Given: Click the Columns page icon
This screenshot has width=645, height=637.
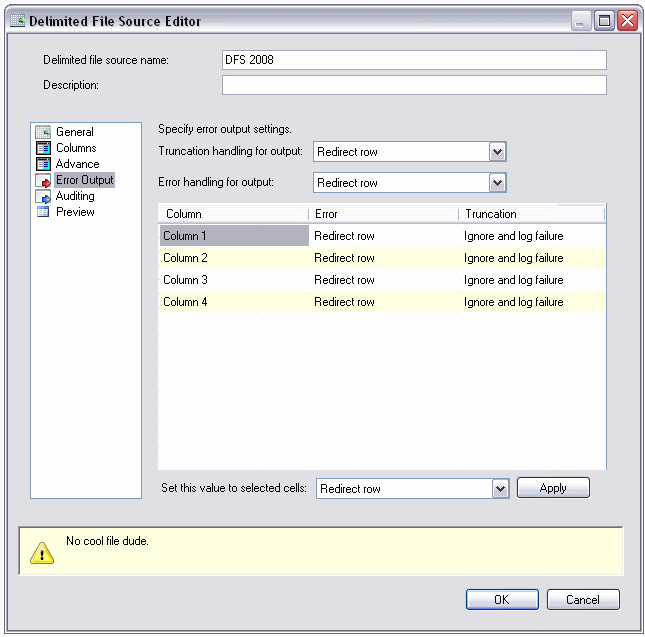Looking at the screenshot, I should (x=43, y=148).
